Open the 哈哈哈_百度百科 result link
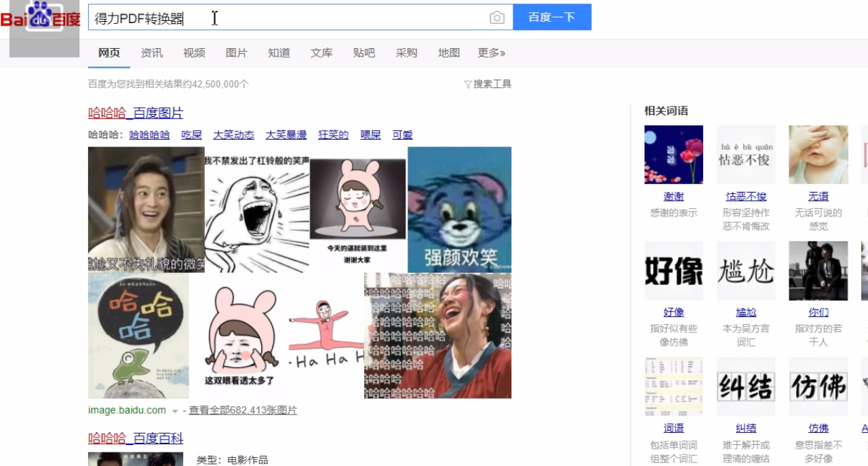Image resolution: width=868 pixels, height=466 pixels. [x=136, y=438]
